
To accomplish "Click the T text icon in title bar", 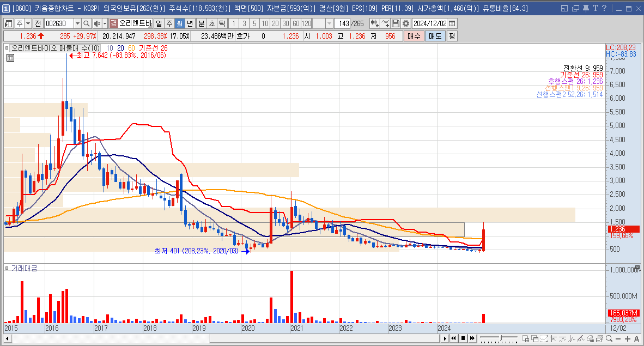I will click(595, 8).
